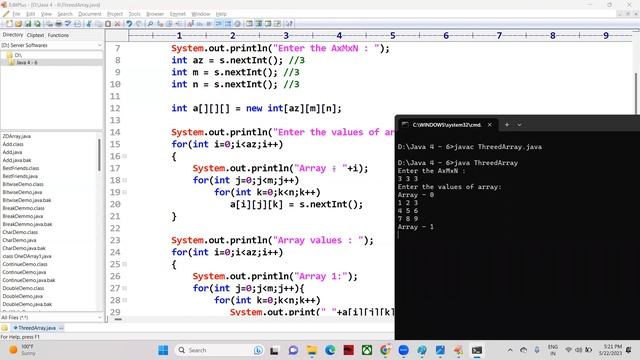The height and width of the screenshot is (360, 640).
Task: Click the Save All toolbar icon
Action: pyautogui.click(x=37, y=24)
